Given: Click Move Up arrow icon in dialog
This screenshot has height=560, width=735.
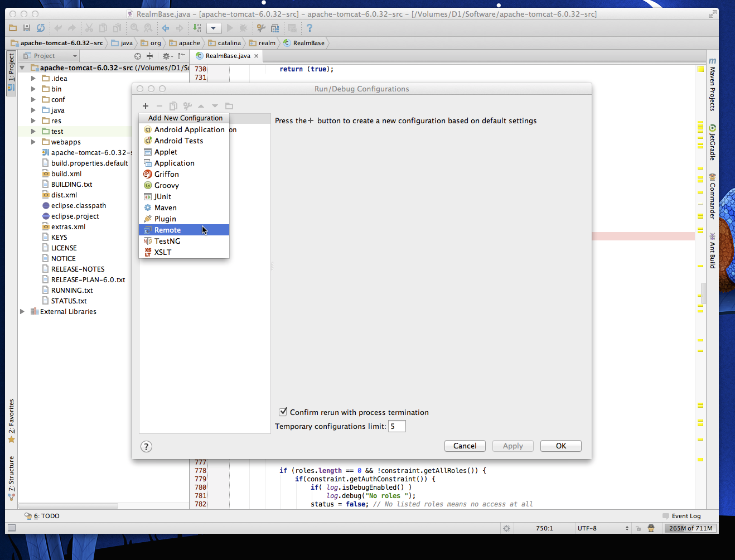Looking at the screenshot, I should click(201, 106).
